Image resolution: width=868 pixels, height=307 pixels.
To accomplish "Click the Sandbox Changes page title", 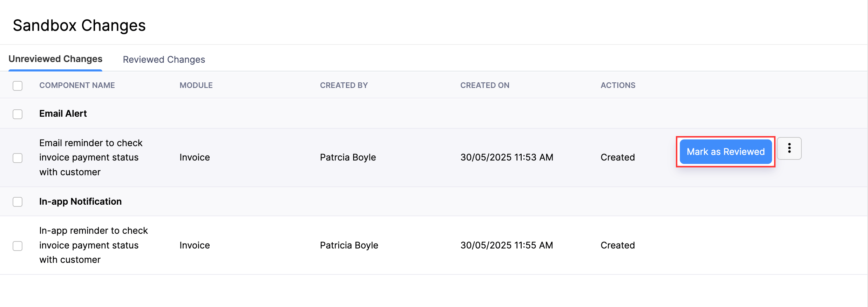I will pos(79,25).
